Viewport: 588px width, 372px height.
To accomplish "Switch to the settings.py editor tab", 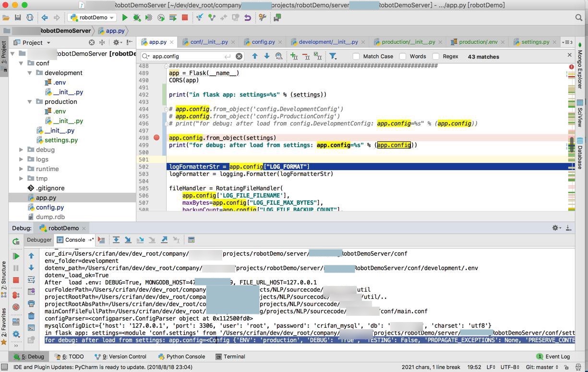I will 535,42.
